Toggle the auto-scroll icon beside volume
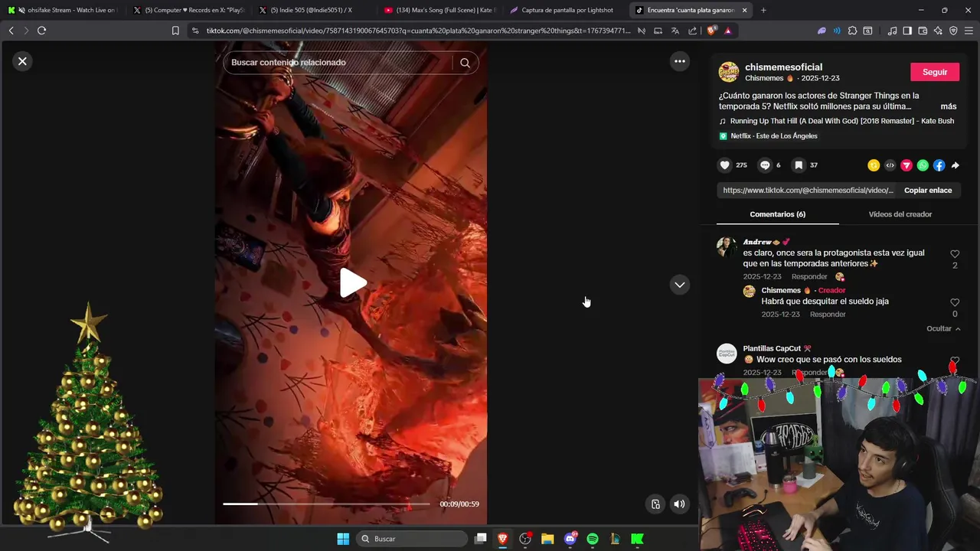 click(655, 504)
